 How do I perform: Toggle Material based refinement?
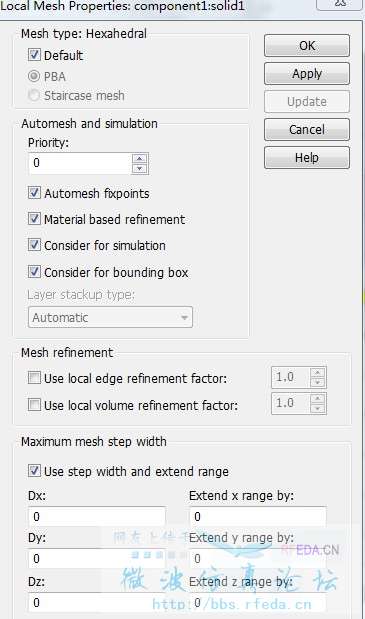34,219
